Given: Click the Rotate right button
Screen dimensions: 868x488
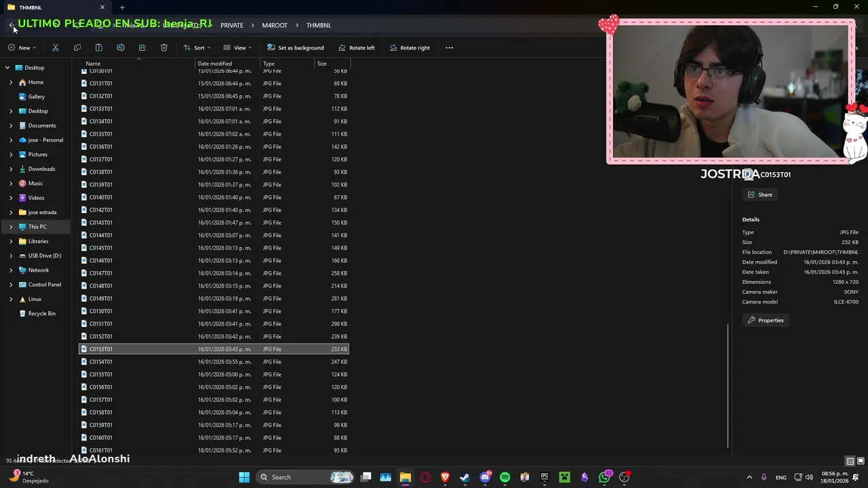Looking at the screenshot, I should click(x=410, y=47).
